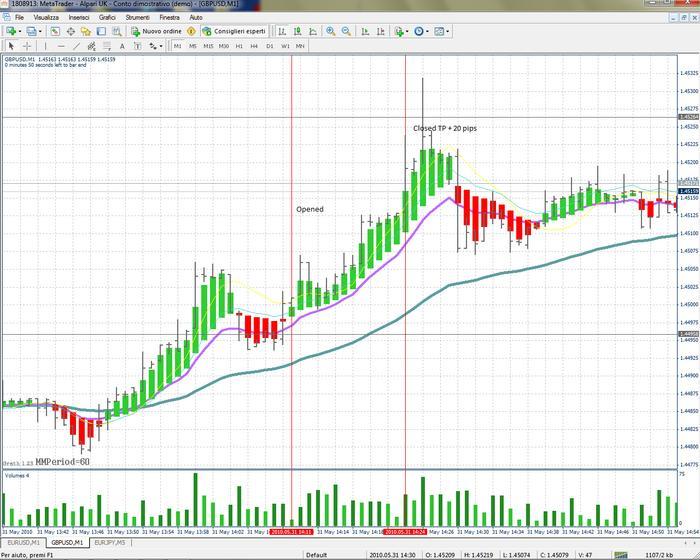Open the Strumenti menu
The image size is (700, 560).
(138, 17)
